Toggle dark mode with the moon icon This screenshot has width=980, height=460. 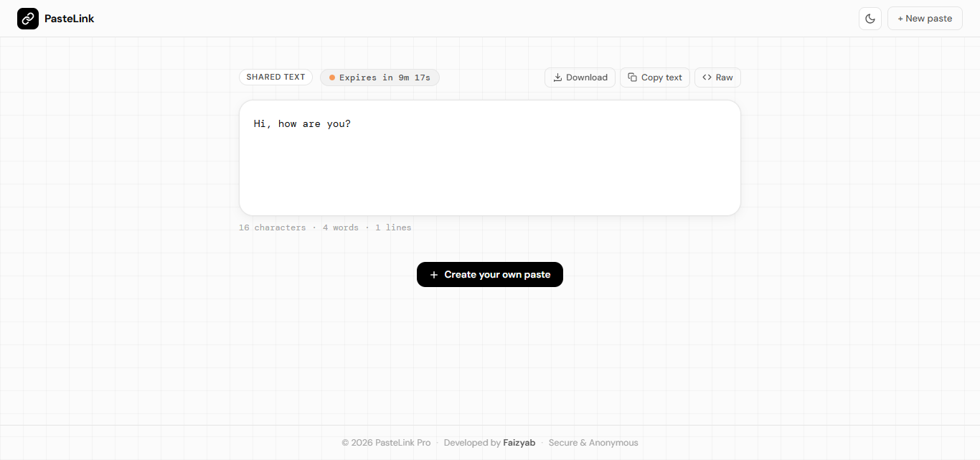[x=870, y=19]
